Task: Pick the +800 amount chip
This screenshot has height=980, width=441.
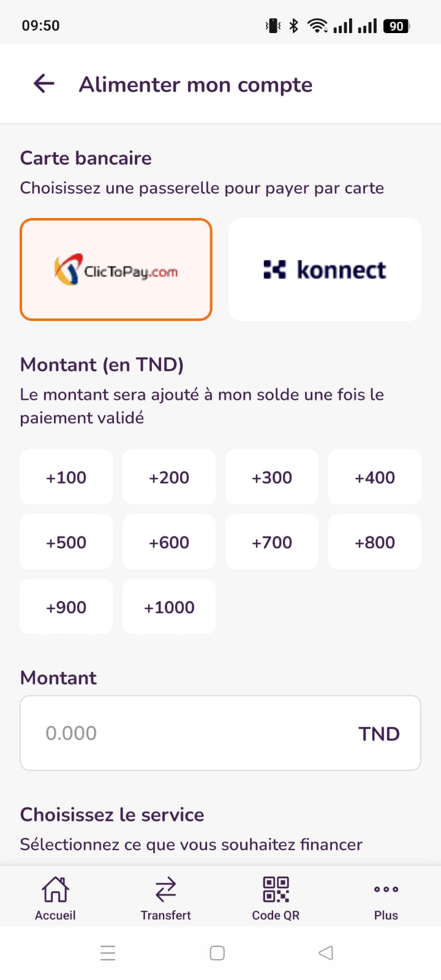Action: click(375, 542)
